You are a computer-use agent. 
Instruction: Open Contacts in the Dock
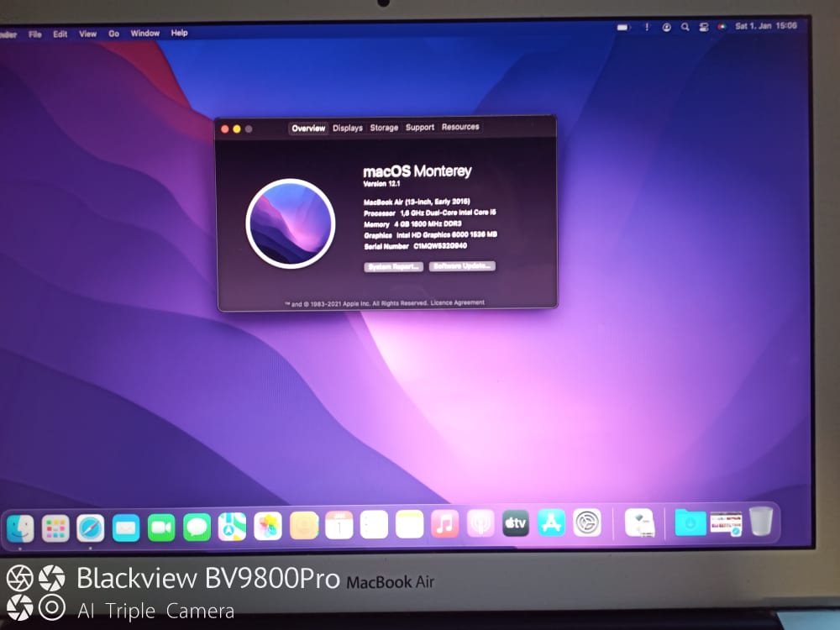[x=304, y=525]
